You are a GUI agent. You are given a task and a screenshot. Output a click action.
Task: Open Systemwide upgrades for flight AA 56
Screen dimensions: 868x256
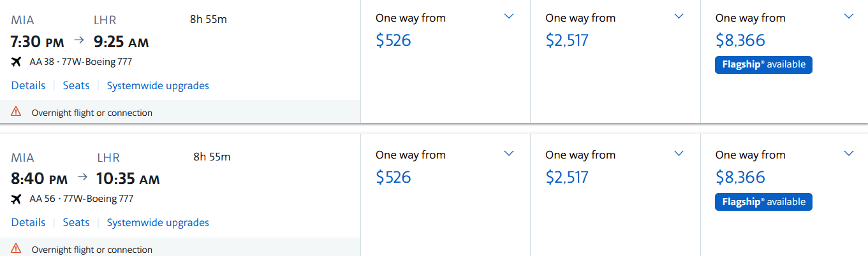[x=158, y=222]
